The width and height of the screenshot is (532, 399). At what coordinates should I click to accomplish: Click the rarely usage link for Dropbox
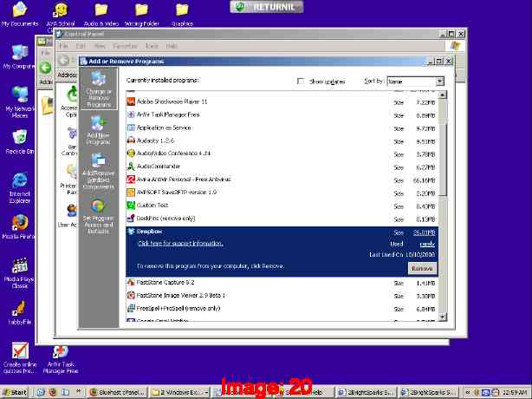(427, 244)
